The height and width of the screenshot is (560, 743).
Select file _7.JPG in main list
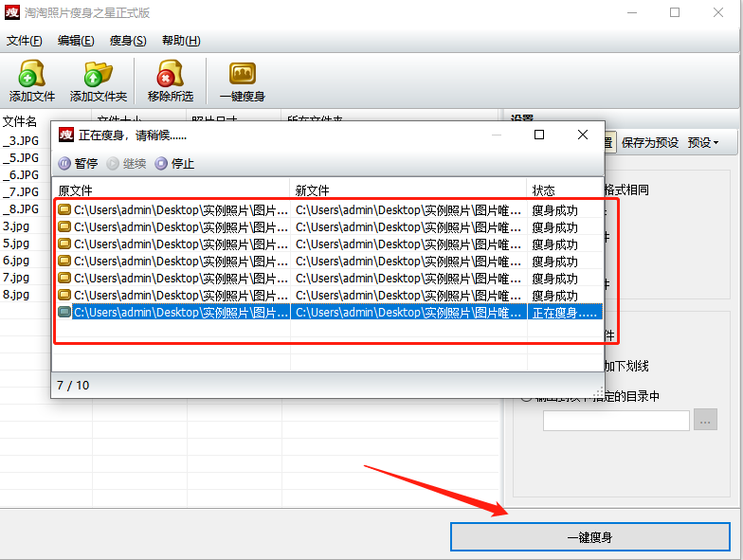pyautogui.click(x=21, y=191)
